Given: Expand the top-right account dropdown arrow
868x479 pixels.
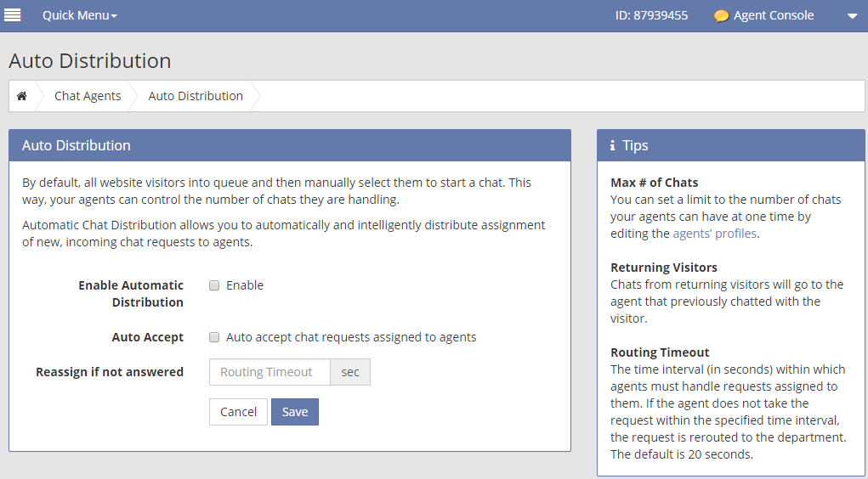Looking at the screenshot, I should [853, 16].
